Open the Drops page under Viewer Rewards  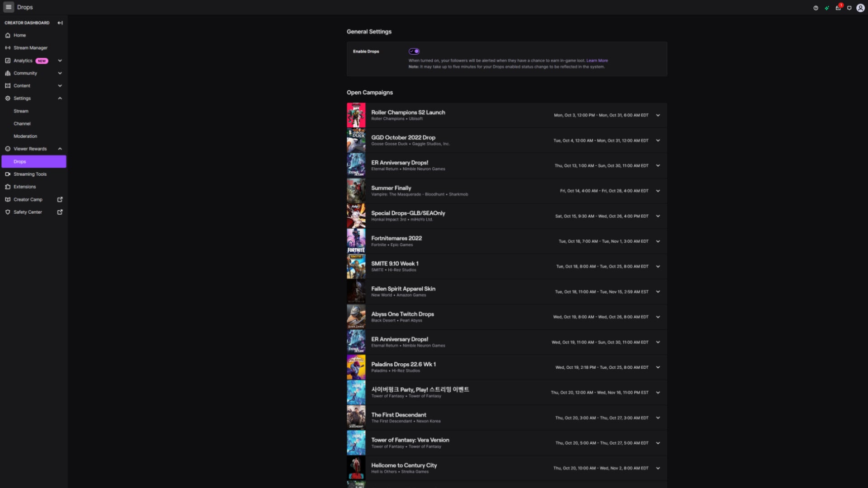(20, 161)
